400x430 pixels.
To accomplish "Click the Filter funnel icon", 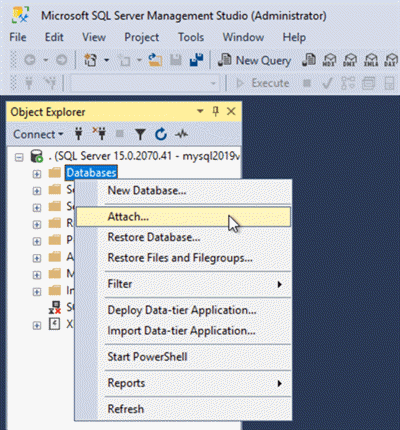I will [x=140, y=134].
